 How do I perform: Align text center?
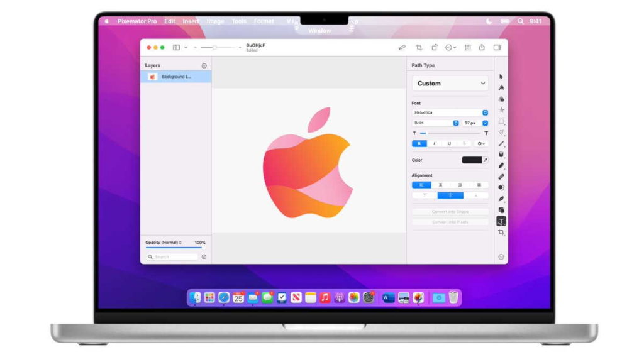(441, 185)
